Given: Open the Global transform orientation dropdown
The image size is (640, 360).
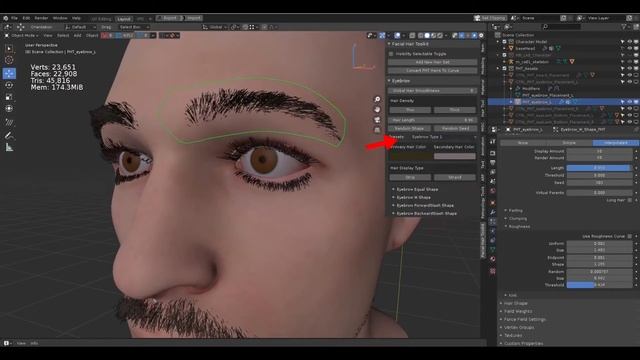Looking at the screenshot, I should tap(215, 27).
